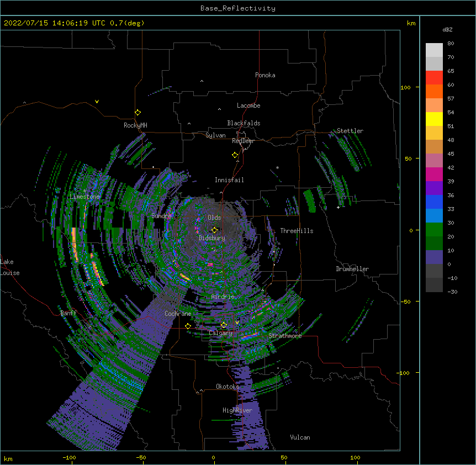The image size is (476, 465).
Task: Click the RedDeer city label
Action: coord(243,141)
